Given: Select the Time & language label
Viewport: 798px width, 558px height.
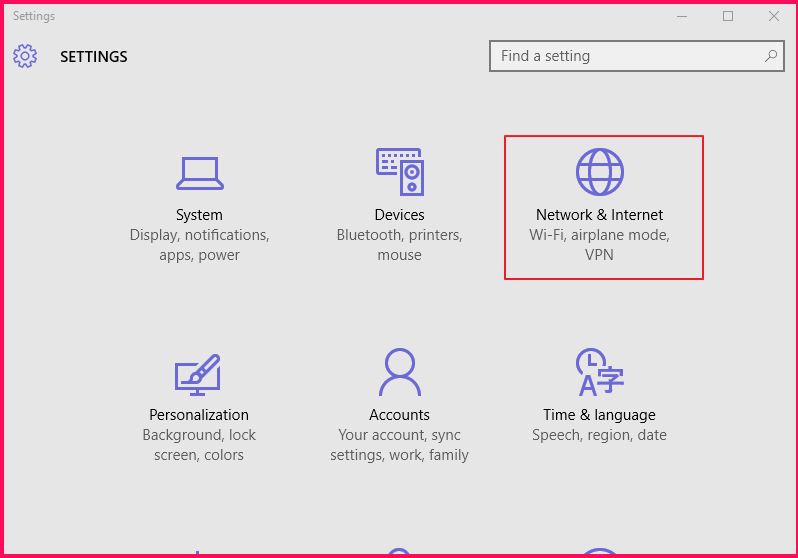Looking at the screenshot, I should coord(599,415).
